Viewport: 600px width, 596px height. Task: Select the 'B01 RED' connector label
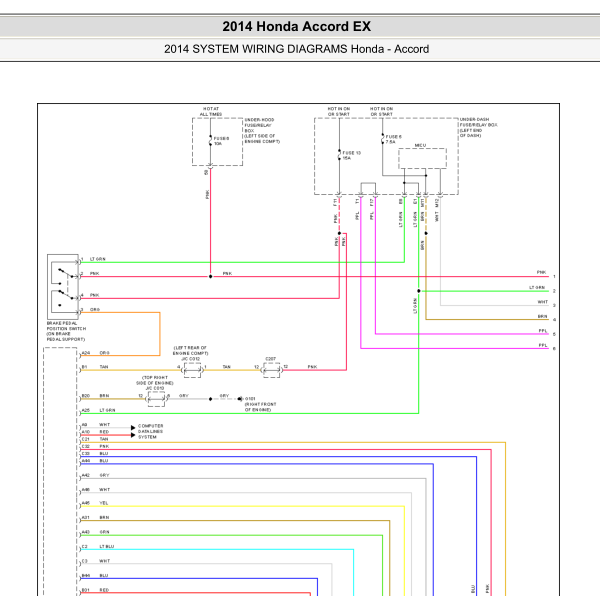point(95,590)
